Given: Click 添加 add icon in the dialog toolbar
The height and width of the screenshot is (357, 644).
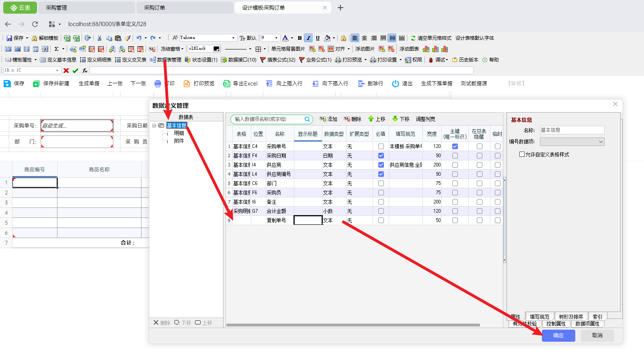Looking at the screenshot, I should (x=322, y=119).
